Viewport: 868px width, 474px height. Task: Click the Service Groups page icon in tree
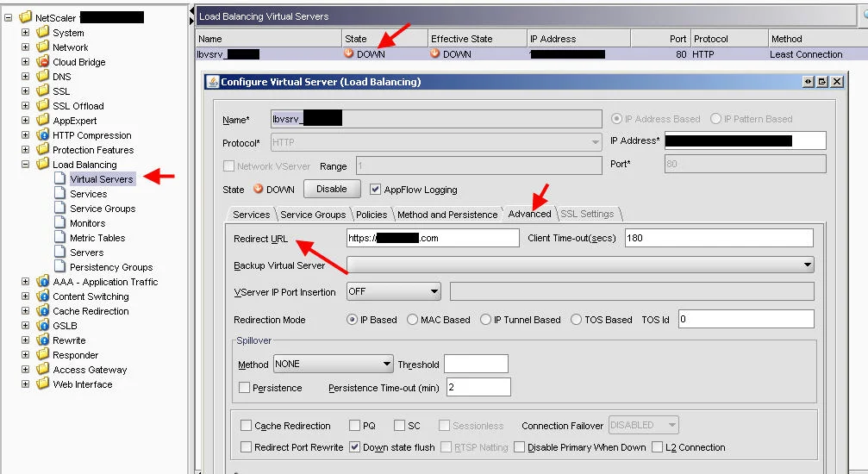click(59, 208)
